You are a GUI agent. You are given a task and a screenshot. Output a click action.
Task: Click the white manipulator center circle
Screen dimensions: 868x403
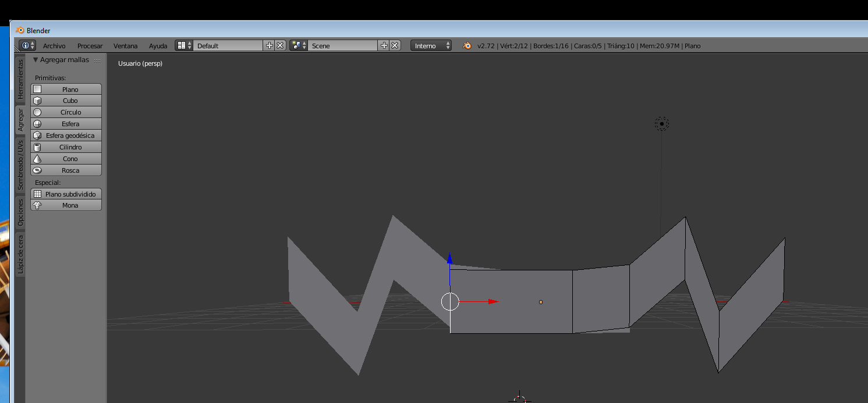coord(450,301)
